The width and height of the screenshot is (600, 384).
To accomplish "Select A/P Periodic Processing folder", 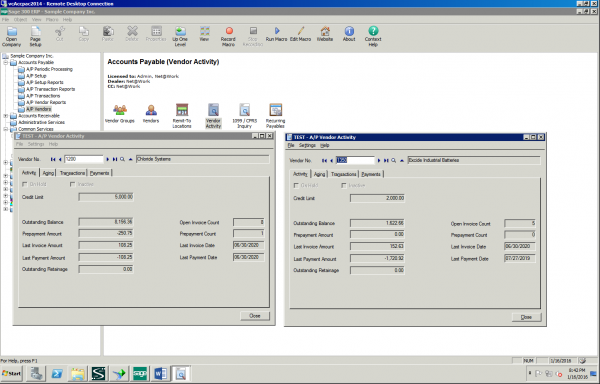I will coord(49,69).
